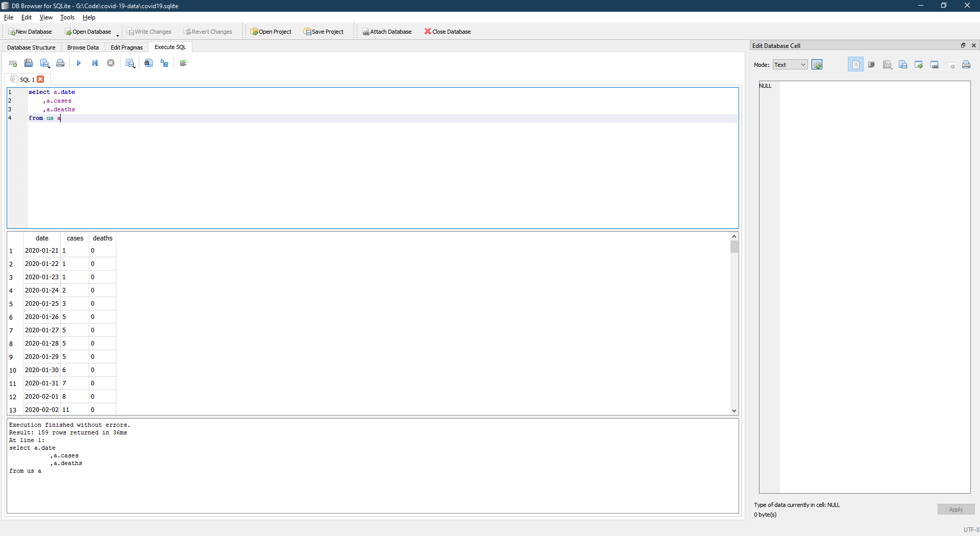
Task: Expand the save results options
Action: point(135,68)
